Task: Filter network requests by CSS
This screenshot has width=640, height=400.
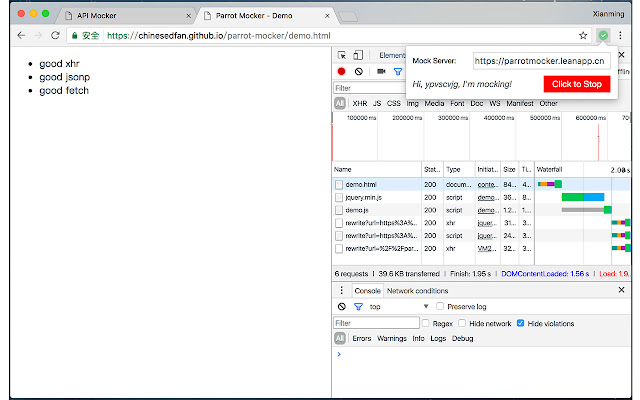Action: (394, 104)
